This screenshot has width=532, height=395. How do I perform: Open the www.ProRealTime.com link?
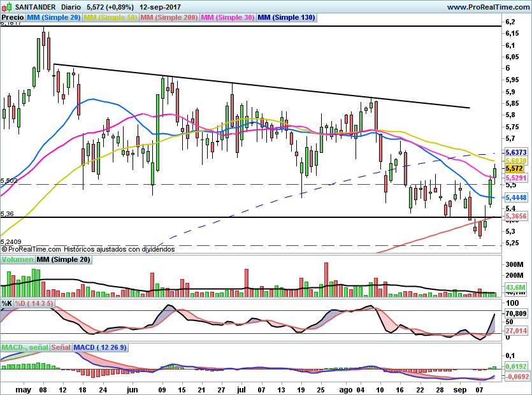point(488,7)
